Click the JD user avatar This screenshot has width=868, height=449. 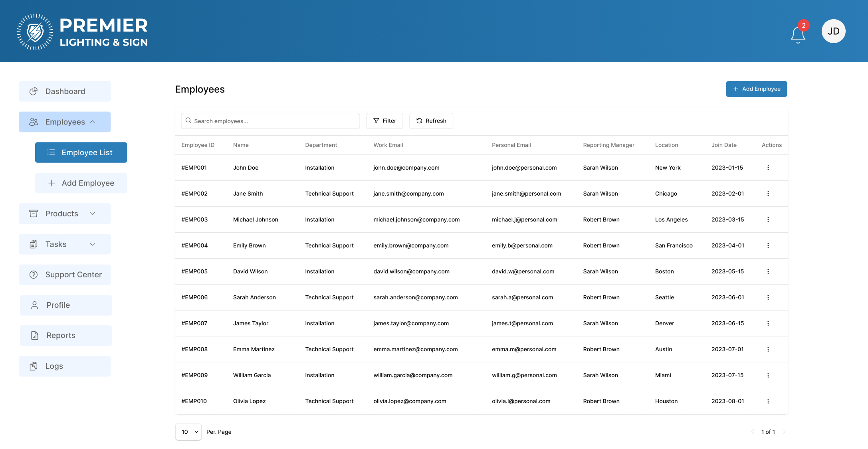point(833,31)
